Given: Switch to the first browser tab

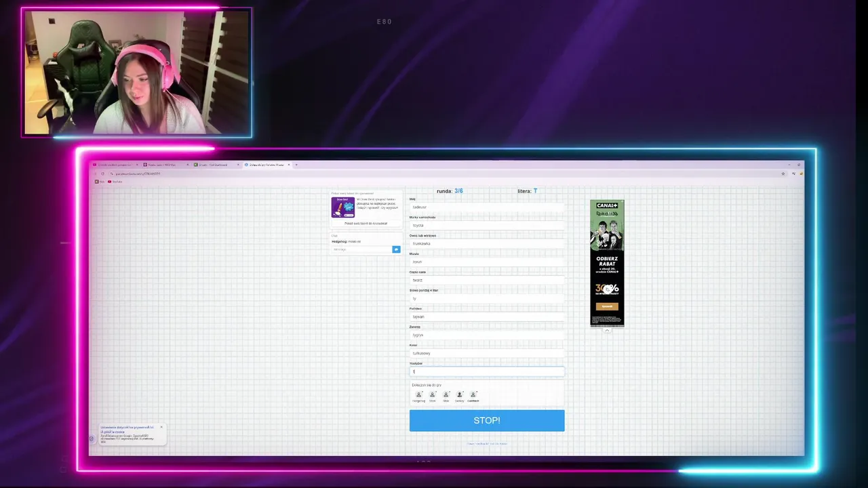Looking at the screenshot, I should tap(115, 165).
